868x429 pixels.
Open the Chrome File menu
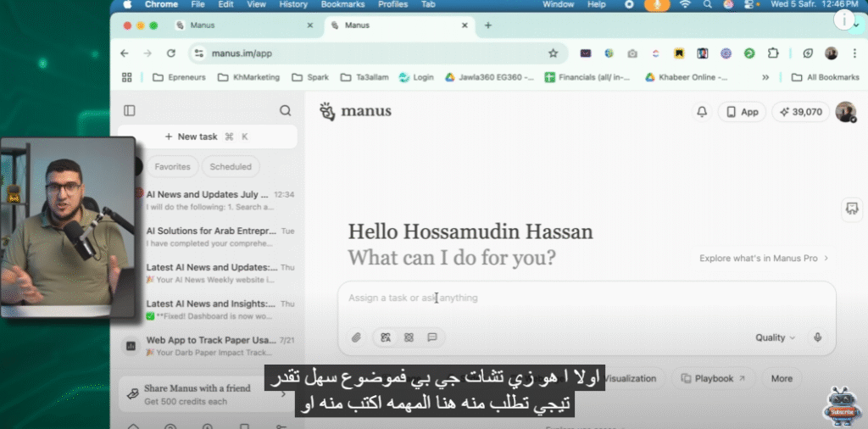(198, 4)
